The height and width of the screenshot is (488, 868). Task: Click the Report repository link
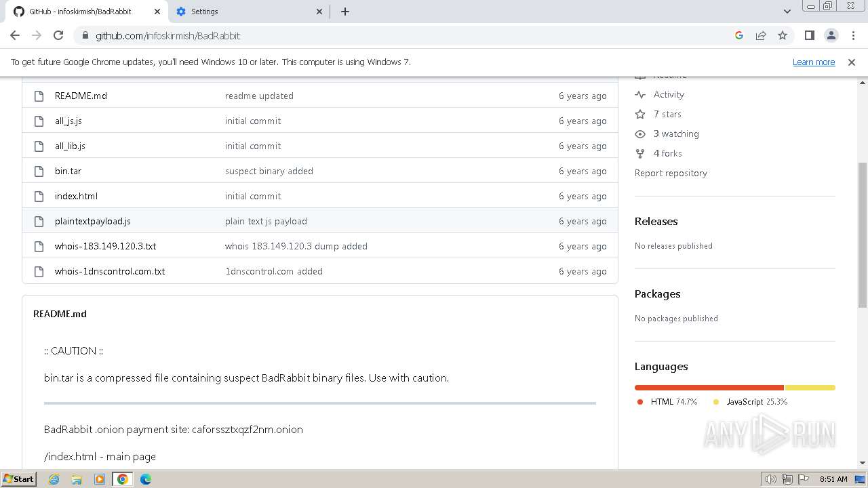tap(671, 173)
